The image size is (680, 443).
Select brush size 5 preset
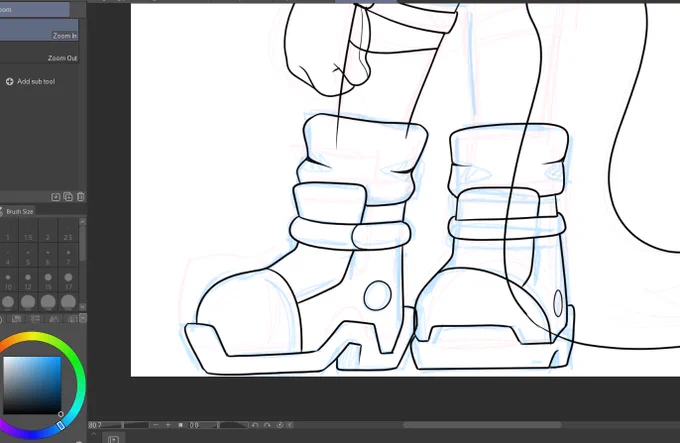click(x=28, y=255)
